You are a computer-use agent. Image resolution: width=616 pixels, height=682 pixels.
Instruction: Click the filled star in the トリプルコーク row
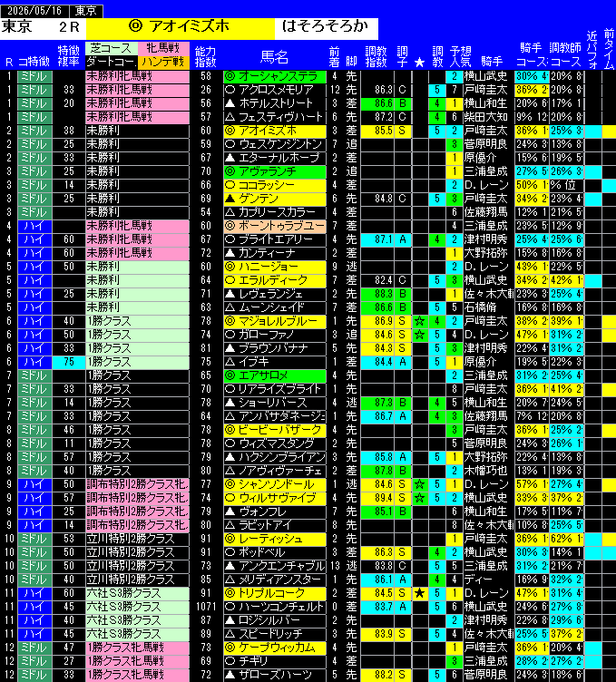pos(420,593)
